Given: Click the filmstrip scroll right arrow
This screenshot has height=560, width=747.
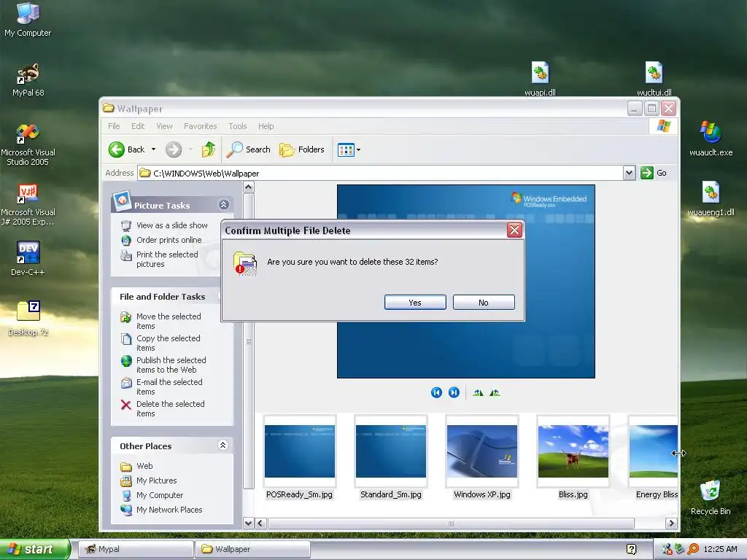Looking at the screenshot, I should coord(671,524).
